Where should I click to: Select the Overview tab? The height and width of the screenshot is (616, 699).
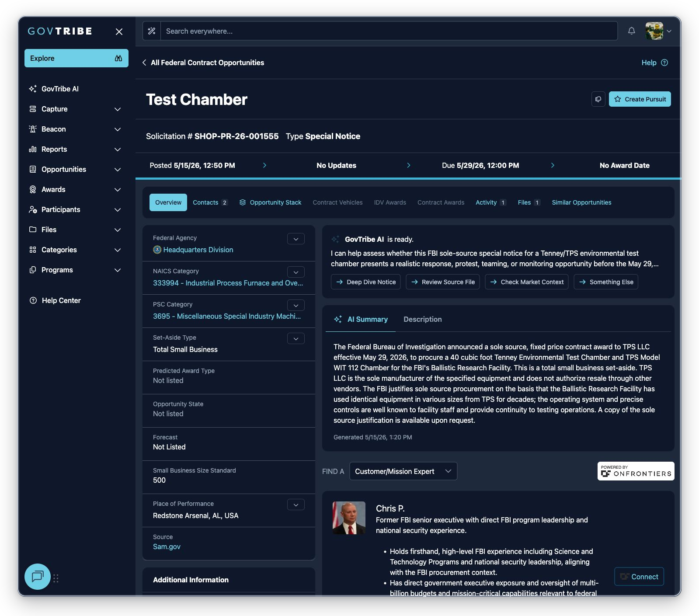click(x=168, y=202)
